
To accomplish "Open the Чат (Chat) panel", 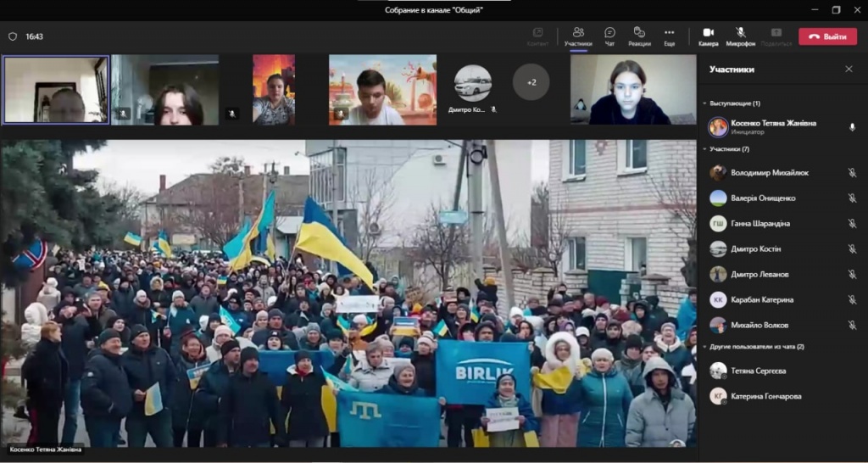I will tap(609, 36).
